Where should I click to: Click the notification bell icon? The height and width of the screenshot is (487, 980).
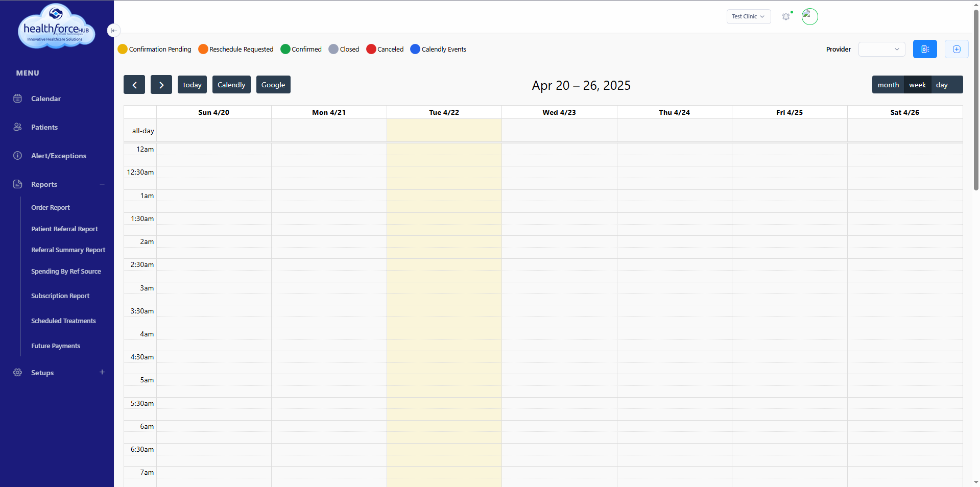coord(785,16)
